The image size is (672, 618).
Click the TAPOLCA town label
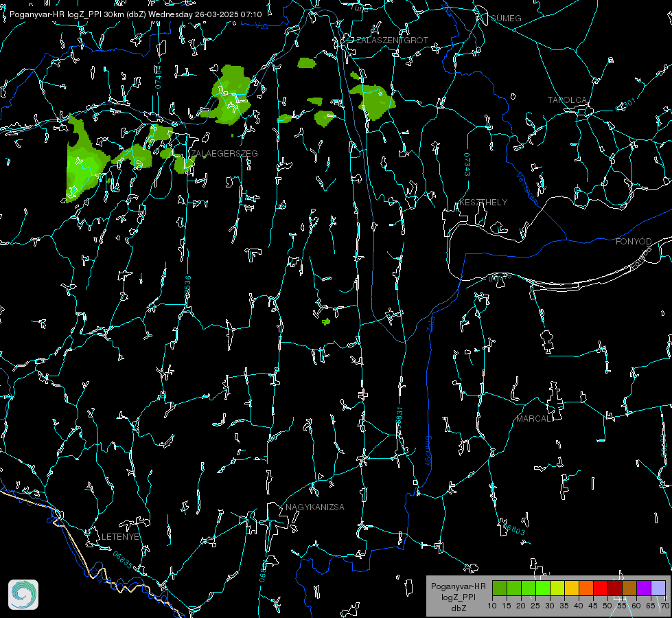[x=567, y=100]
